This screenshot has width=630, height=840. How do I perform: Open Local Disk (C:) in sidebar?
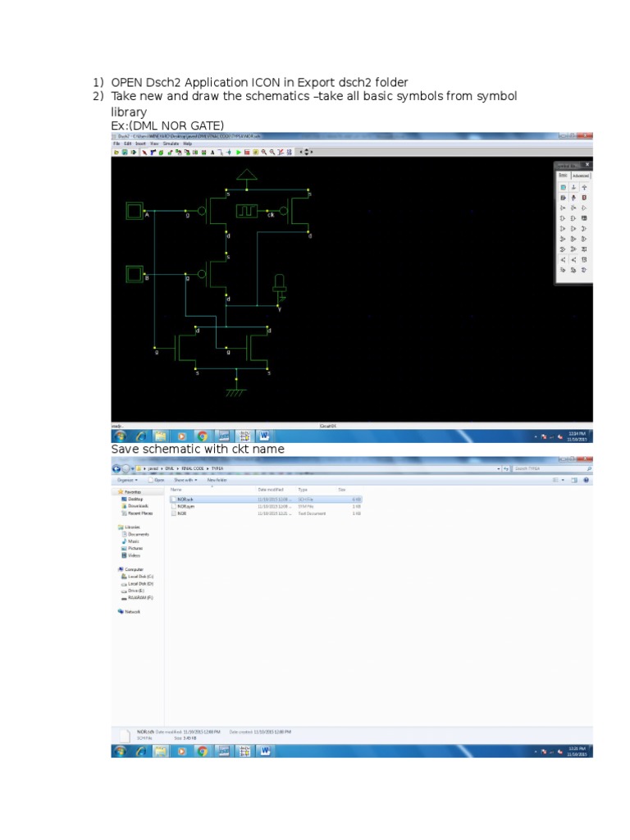pos(138,577)
